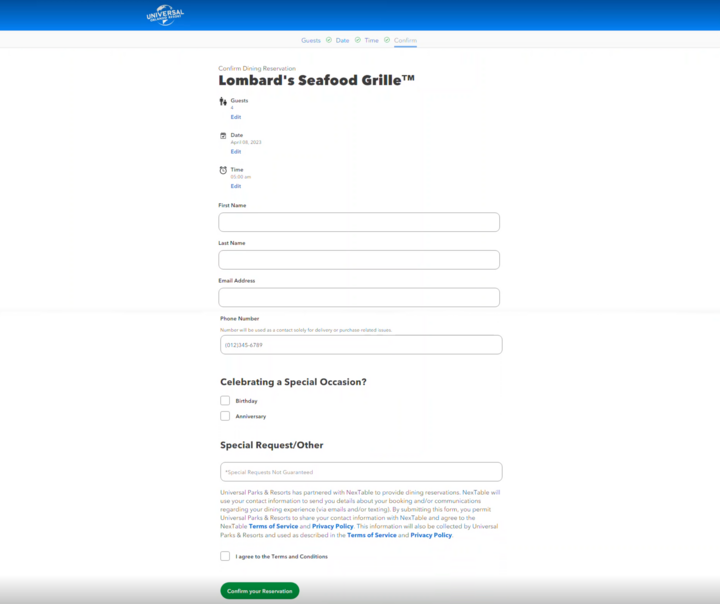Go to the Date step tab
Screen dimensions: 720x604
343,40
